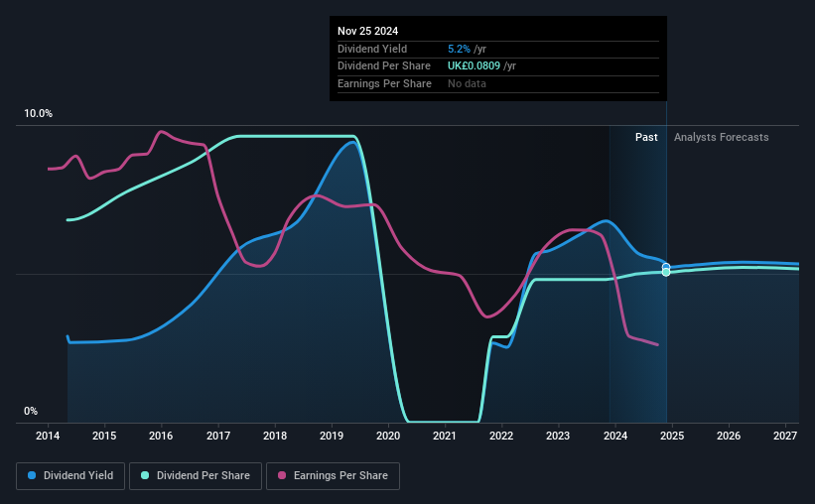
Task: Click the 2026 x-axis label
Action: pyautogui.click(x=729, y=436)
